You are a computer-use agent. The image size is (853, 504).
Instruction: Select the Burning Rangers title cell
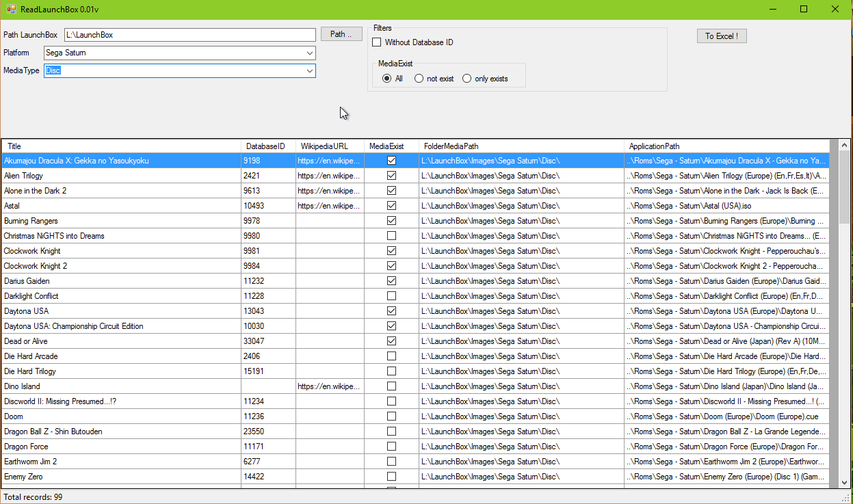(121, 221)
